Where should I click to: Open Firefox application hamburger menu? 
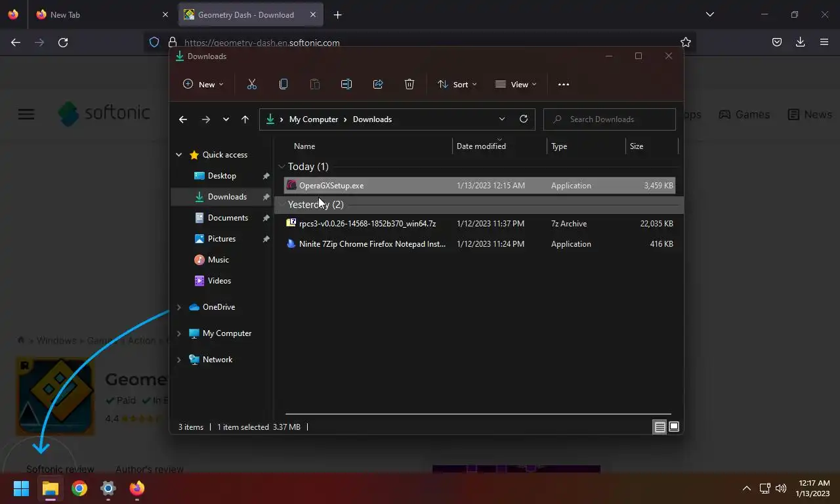[x=824, y=42]
